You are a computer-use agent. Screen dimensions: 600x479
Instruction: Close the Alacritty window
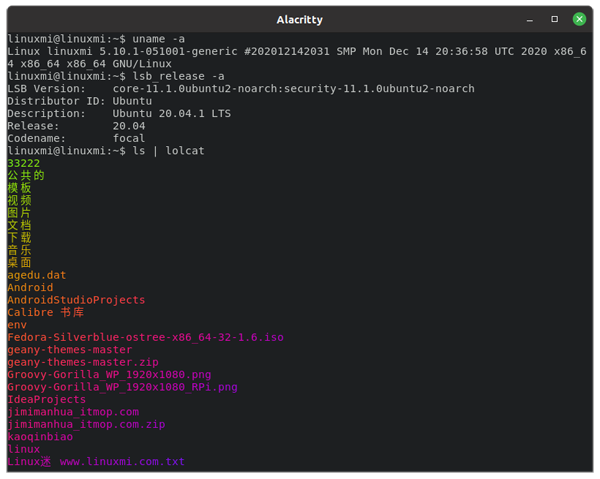coord(580,19)
